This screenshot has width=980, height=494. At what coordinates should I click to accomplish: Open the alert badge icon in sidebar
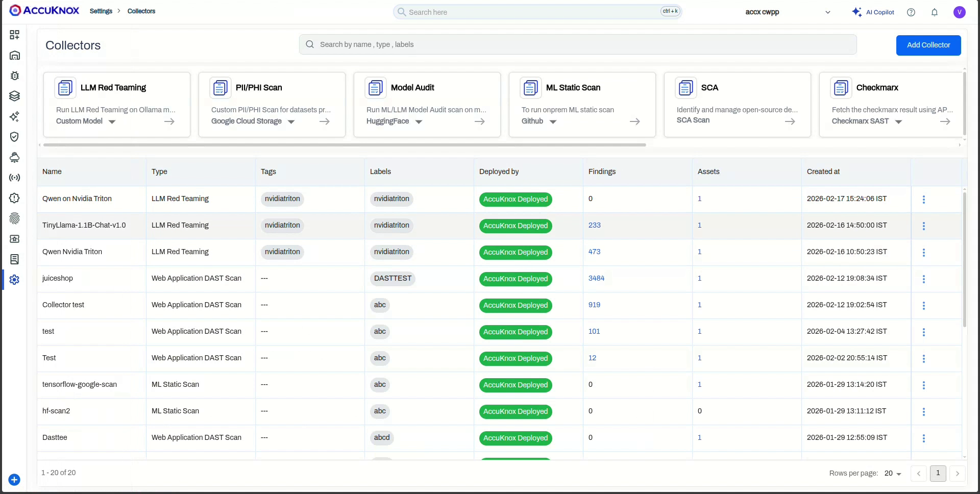pyautogui.click(x=14, y=198)
